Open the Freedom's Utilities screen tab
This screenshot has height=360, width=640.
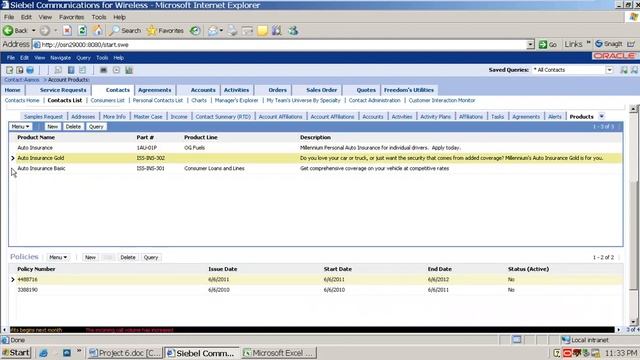pos(409,90)
